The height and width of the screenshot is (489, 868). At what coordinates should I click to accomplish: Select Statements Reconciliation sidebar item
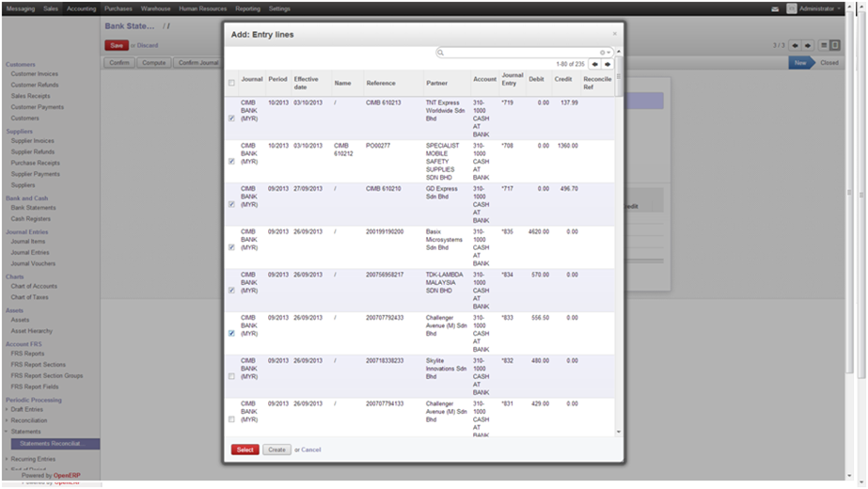pos(55,444)
